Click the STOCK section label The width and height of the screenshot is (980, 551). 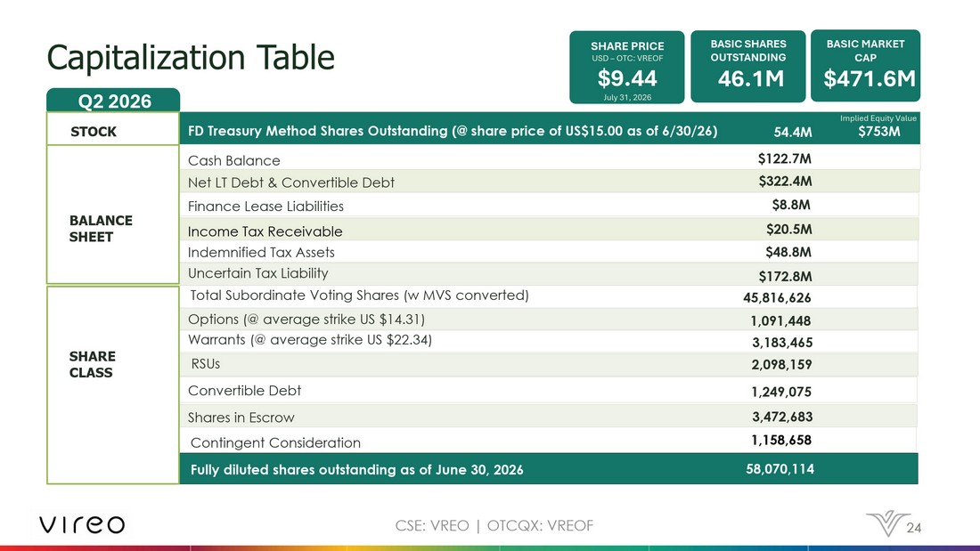[x=94, y=132]
